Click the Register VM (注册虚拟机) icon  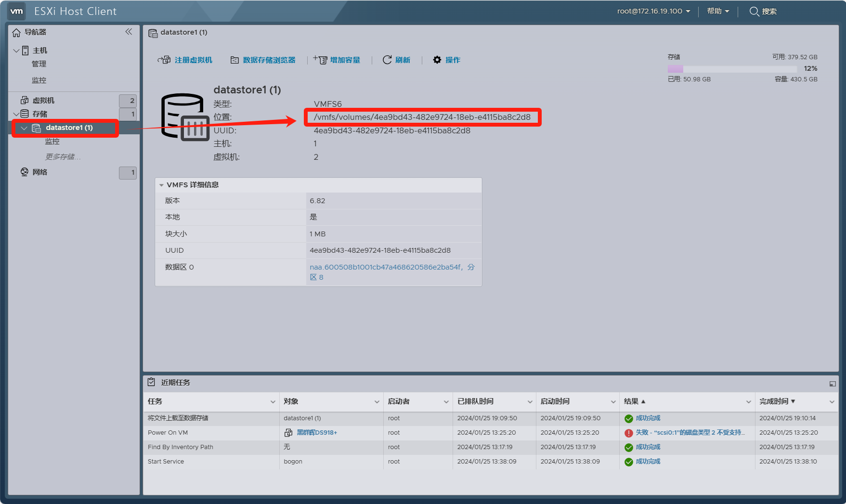tap(164, 60)
